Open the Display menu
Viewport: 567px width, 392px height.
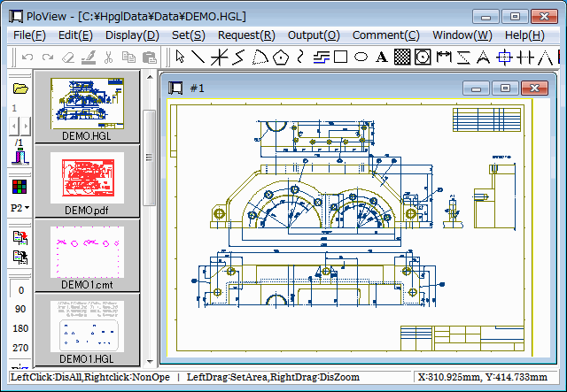click(x=132, y=35)
